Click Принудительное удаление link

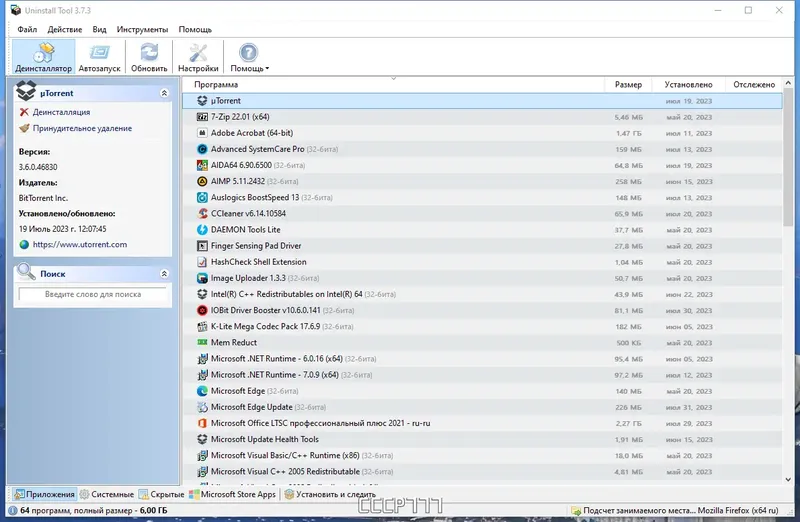point(82,129)
